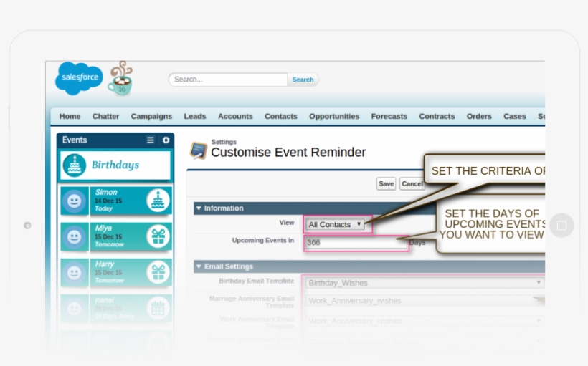This screenshot has width=588, height=366.
Task: Click the tablet home button
Action: click(x=561, y=226)
